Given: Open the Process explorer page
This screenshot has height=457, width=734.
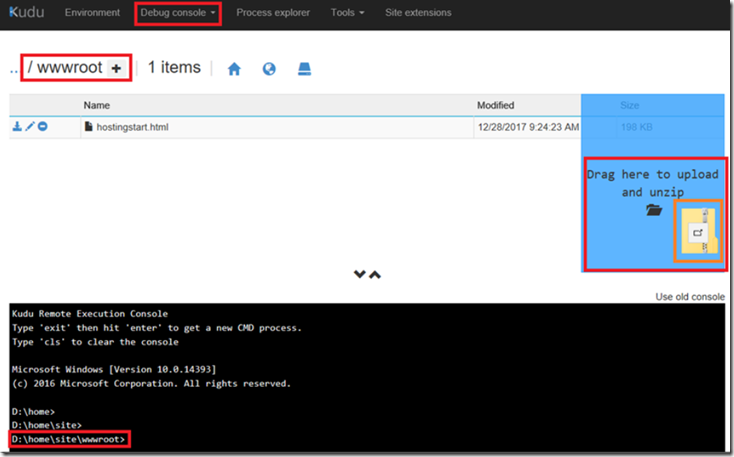Looking at the screenshot, I should (273, 13).
